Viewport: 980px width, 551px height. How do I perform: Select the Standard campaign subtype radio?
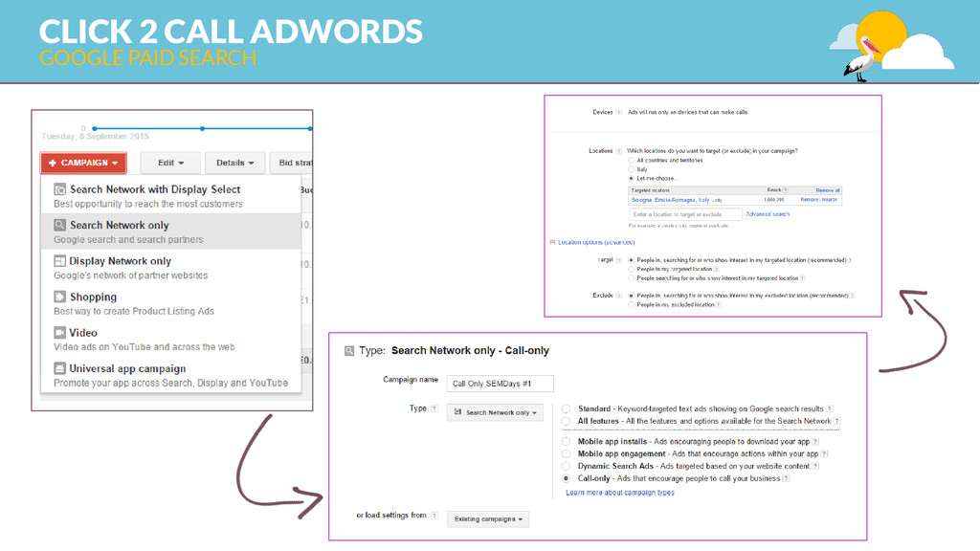click(567, 409)
